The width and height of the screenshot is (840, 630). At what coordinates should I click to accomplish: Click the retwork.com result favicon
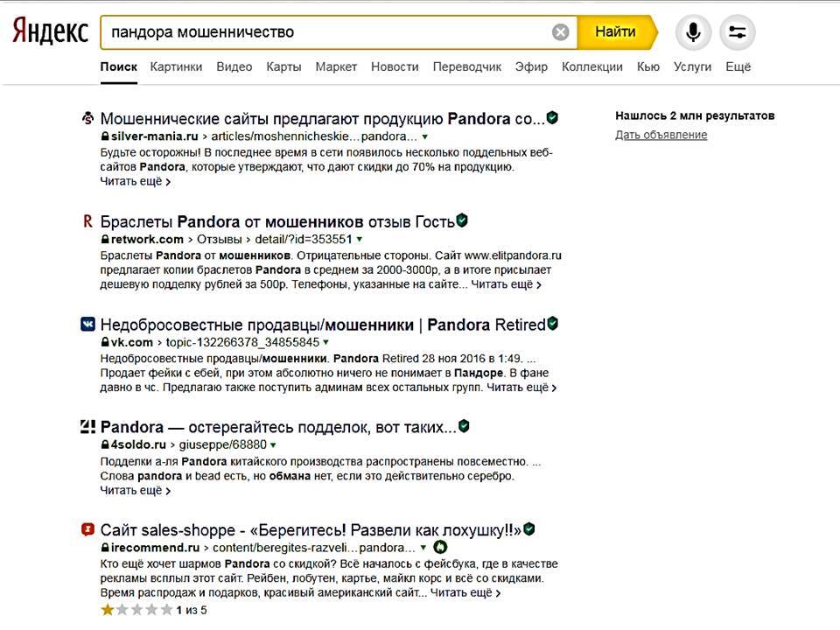[87, 220]
